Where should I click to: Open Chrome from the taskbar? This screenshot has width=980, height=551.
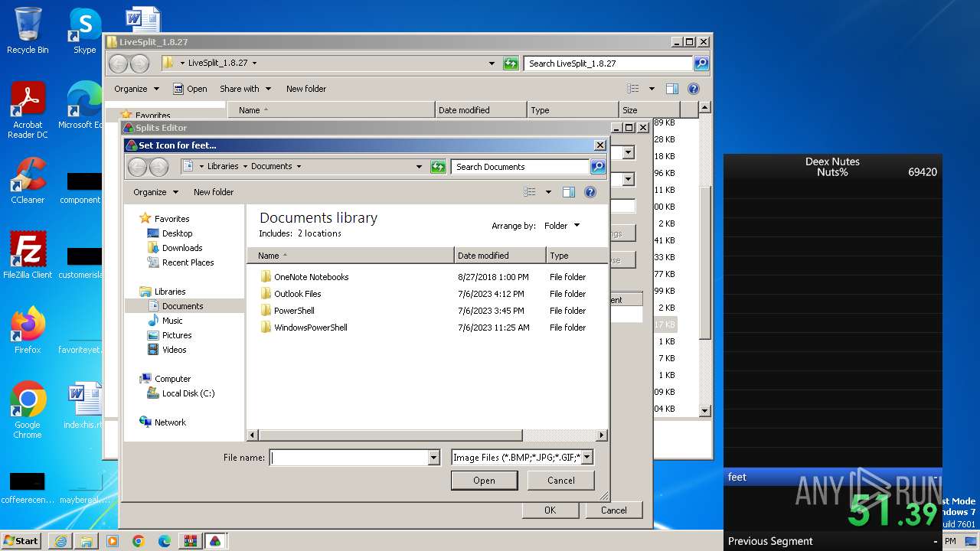coord(139,541)
